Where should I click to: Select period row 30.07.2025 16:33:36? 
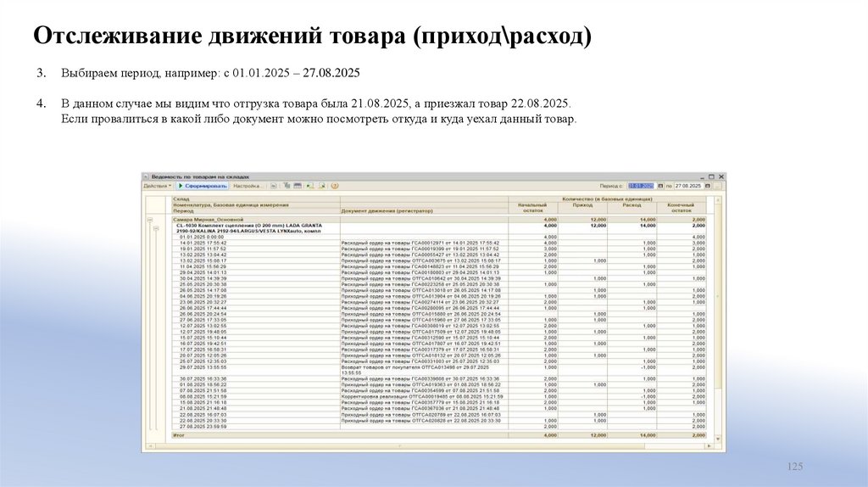440,379
